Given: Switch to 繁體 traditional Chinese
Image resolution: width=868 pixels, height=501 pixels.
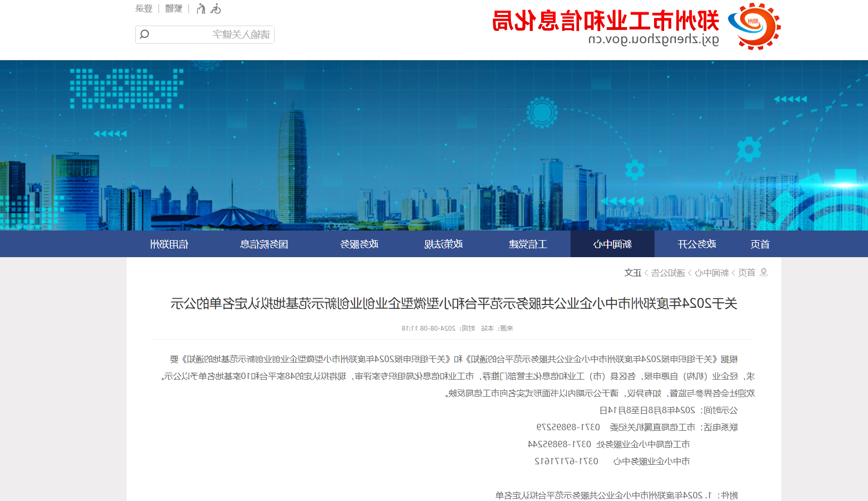Looking at the screenshot, I should [173, 9].
